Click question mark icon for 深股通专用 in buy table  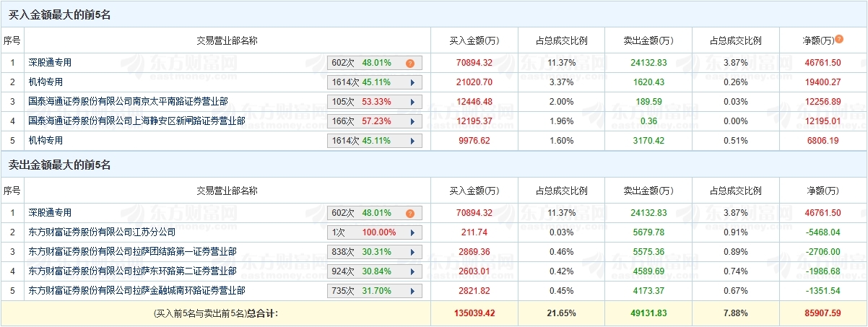point(409,64)
